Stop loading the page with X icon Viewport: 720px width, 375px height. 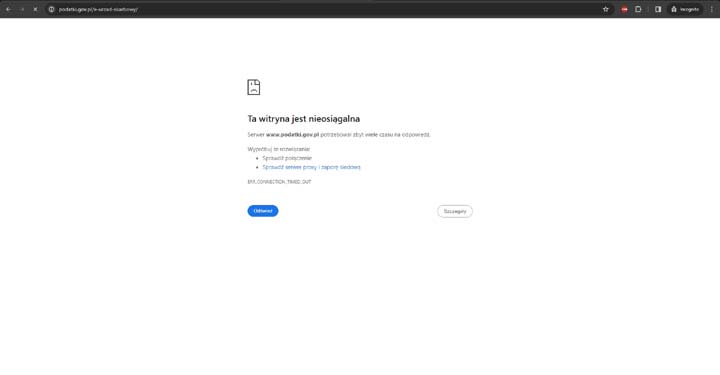35,9
